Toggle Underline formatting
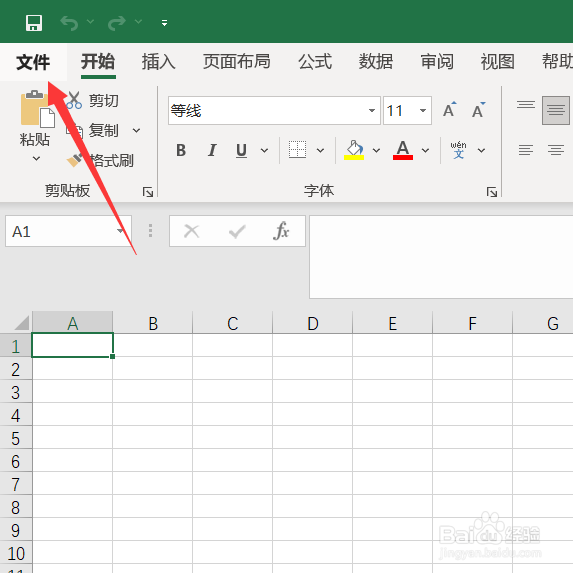Image resolution: width=573 pixels, height=573 pixels. pyautogui.click(x=241, y=150)
